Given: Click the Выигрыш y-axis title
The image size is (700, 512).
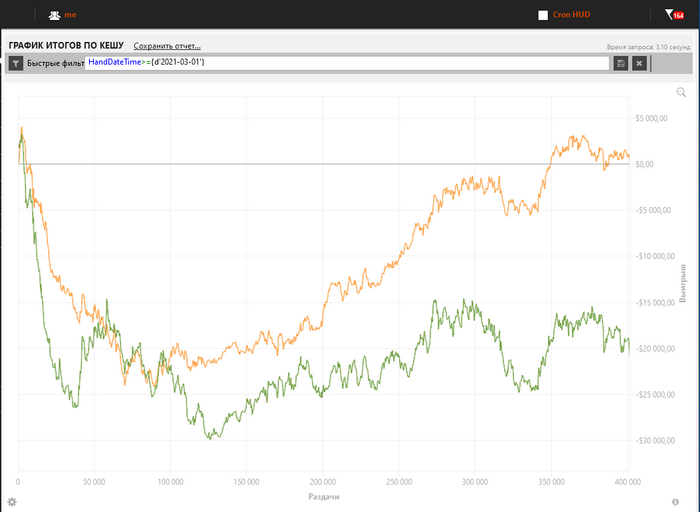Looking at the screenshot, I should point(683,283).
